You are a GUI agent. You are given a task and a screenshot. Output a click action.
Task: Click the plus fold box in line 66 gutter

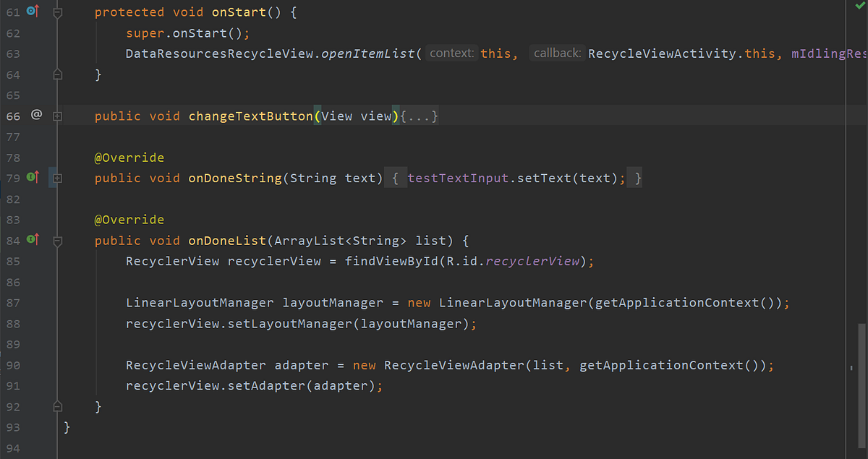(x=56, y=114)
